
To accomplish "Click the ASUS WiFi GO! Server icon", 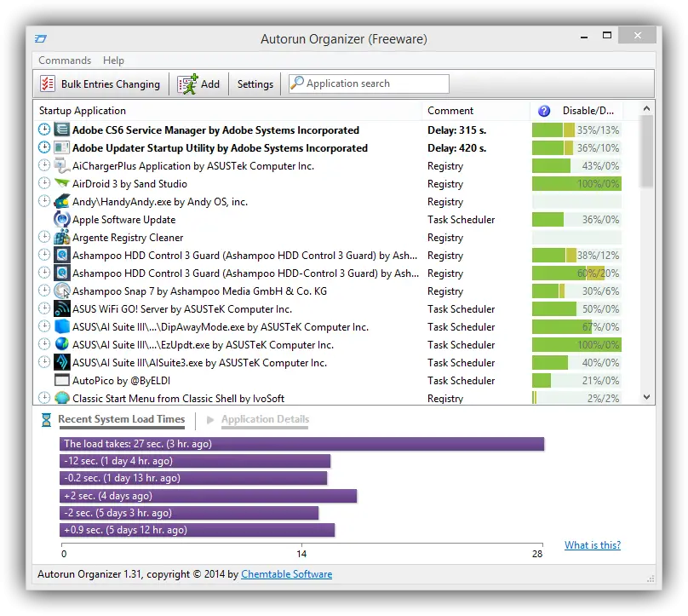I will (62, 308).
